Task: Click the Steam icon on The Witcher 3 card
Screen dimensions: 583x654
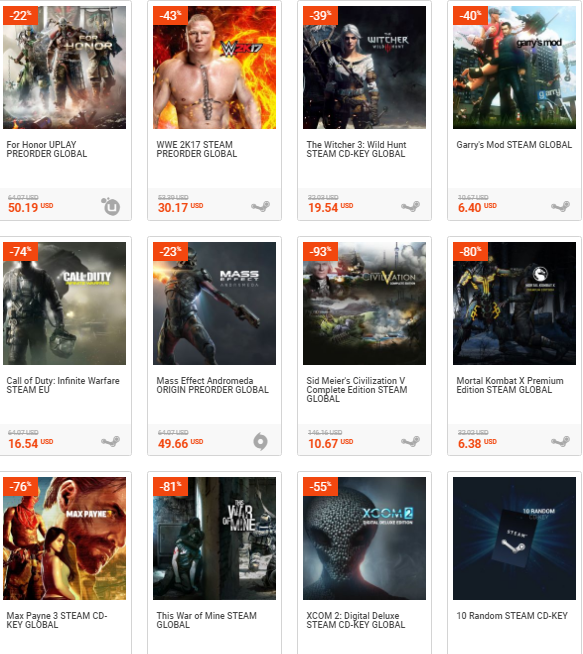Action: [410, 206]
